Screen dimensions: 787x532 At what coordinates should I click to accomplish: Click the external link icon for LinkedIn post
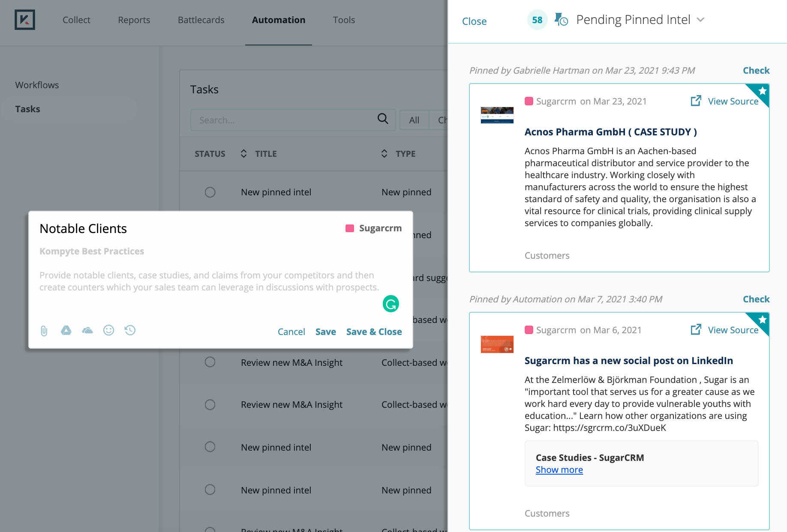(x=696, y=329)
